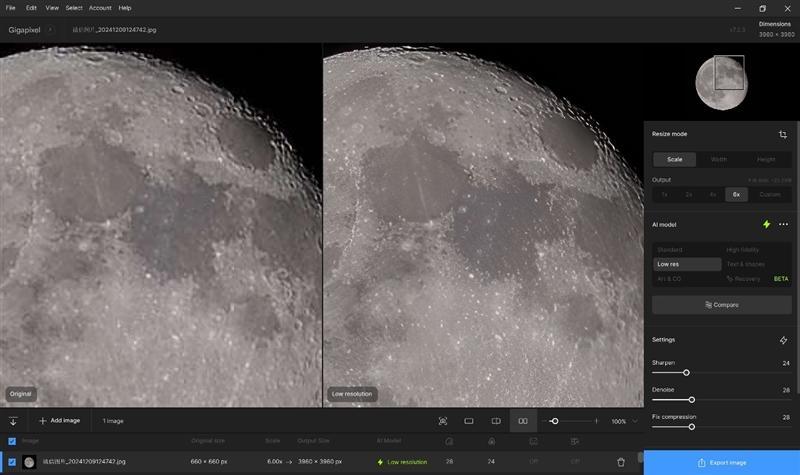
Task: Select the 6x output scale option
Action: tap(737, 194)
